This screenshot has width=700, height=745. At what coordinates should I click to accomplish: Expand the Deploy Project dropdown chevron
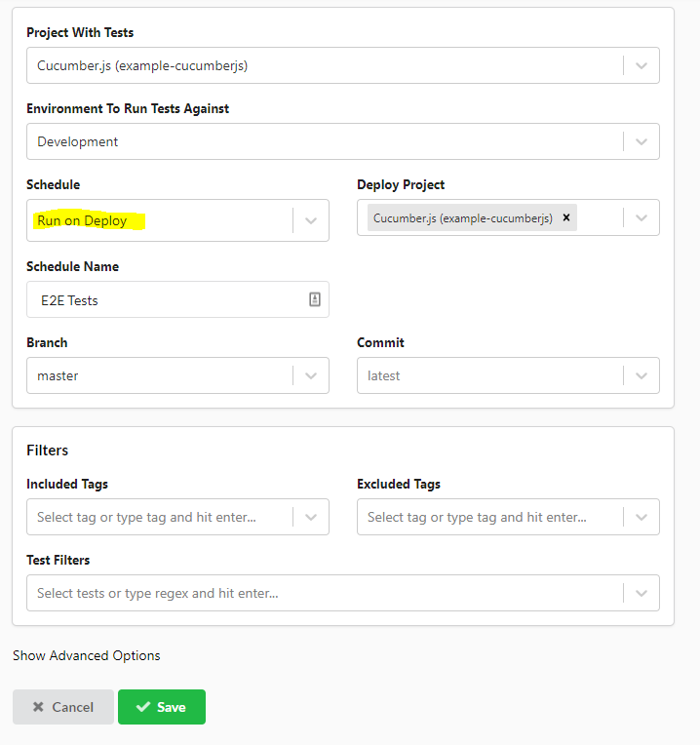[642, 217]
